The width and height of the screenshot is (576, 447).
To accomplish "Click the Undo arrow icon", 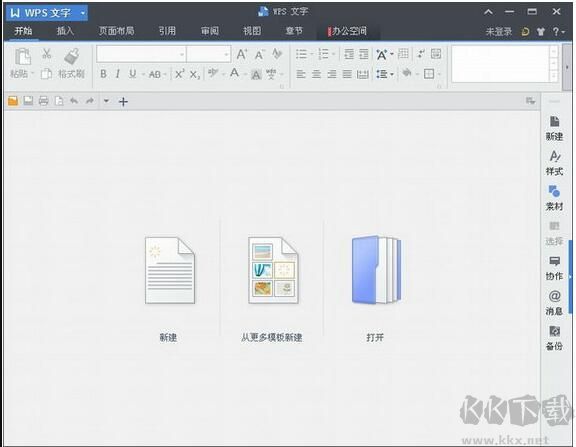I will pos(74,101).
